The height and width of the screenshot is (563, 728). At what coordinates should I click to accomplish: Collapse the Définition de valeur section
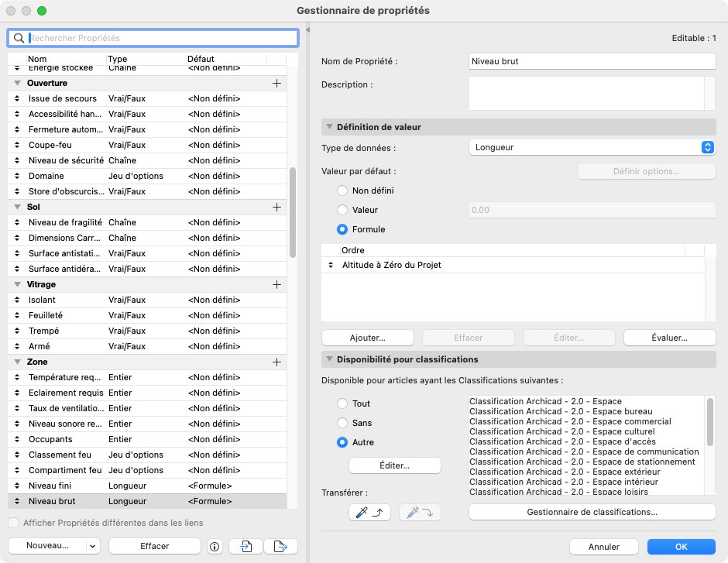(x=330, y=127)
